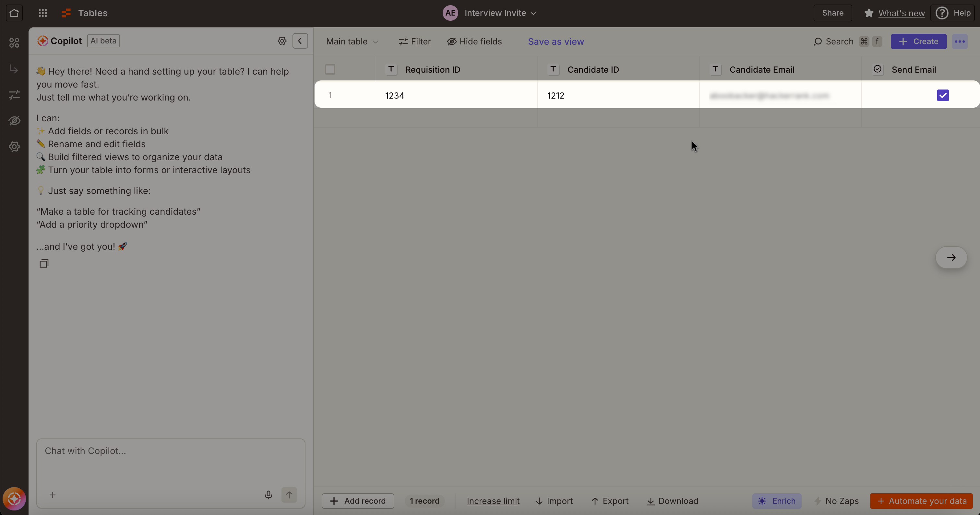The image size is (980, 515).
Task: Open the apps grid launcher icon
Action: (42, 13)
